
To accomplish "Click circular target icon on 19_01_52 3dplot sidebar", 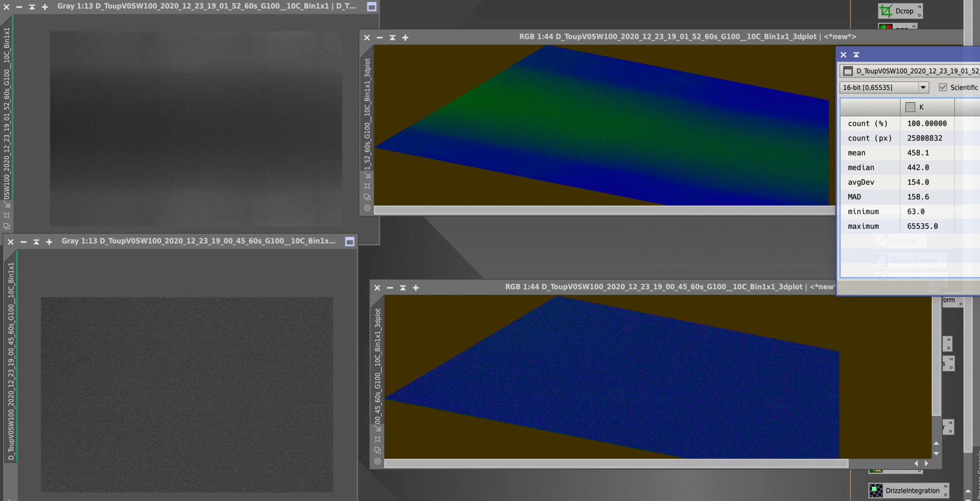I will click(367, 208).
